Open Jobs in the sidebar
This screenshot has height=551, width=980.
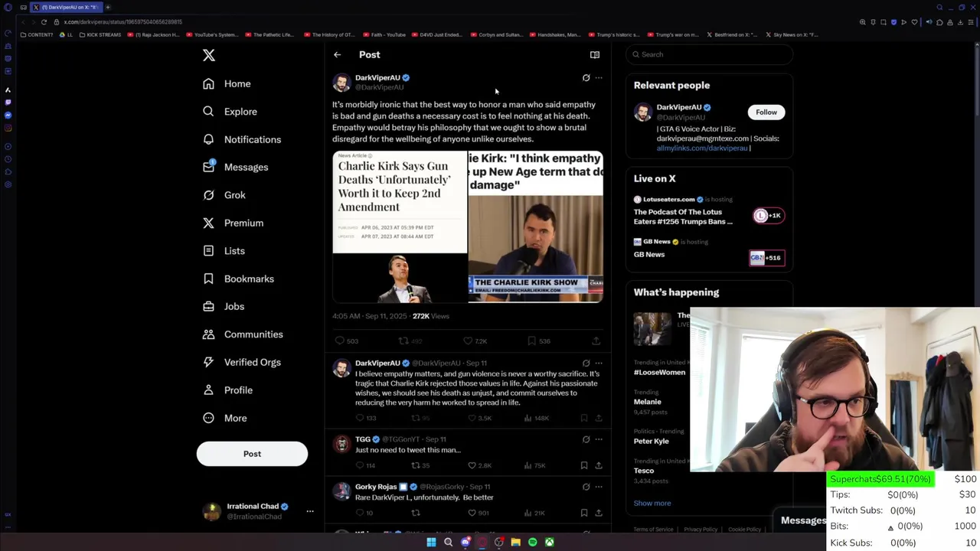pos(224,306)
